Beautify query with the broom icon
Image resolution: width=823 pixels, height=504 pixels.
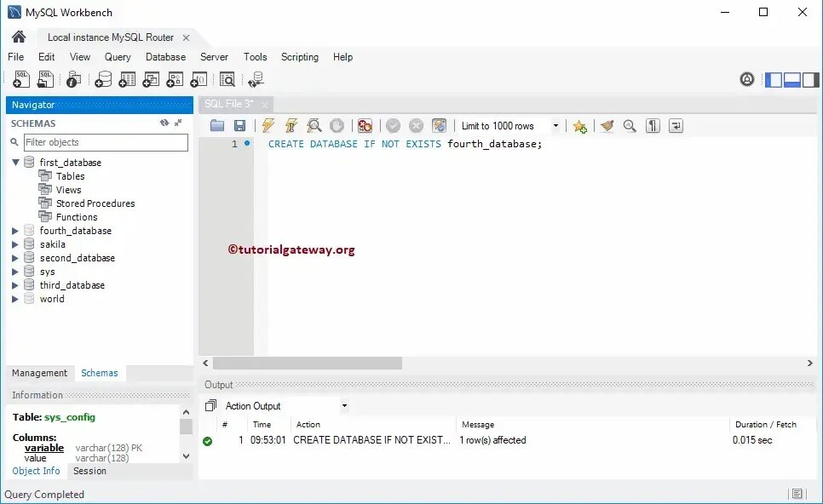click(x=607, y=125)
